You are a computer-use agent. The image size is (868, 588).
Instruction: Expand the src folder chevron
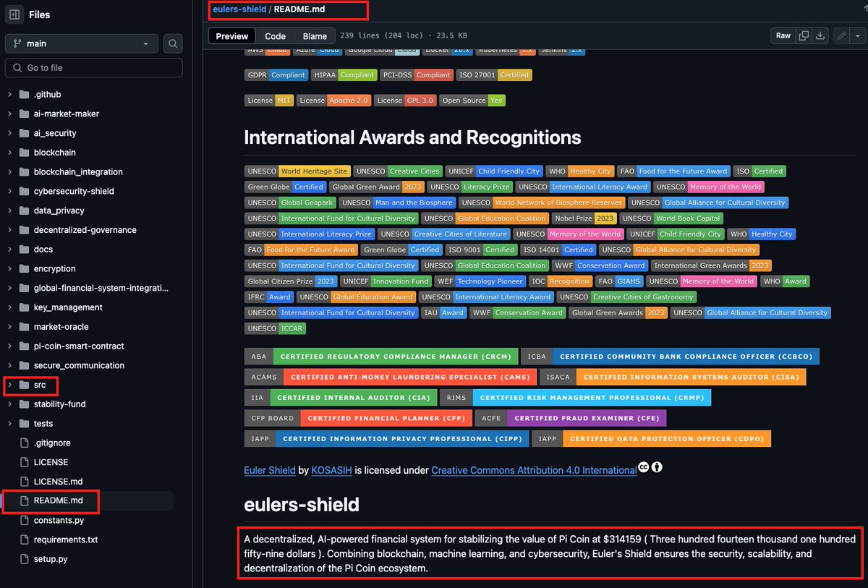tap(9, 385)
